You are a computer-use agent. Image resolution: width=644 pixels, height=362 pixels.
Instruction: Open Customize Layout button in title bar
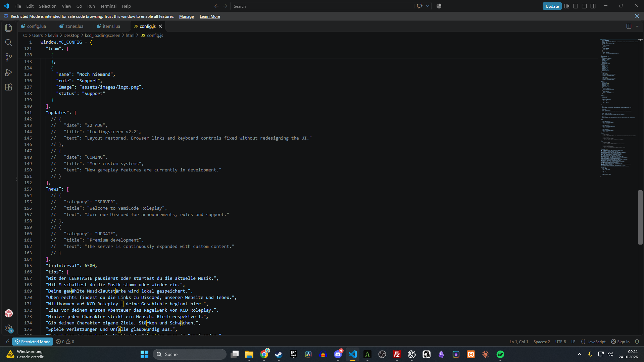coord(567,6)
